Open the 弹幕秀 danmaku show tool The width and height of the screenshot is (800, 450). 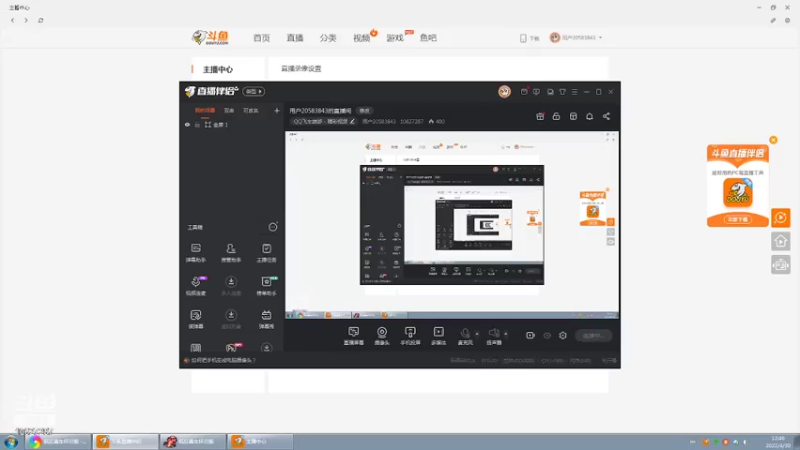click(266, 319)
